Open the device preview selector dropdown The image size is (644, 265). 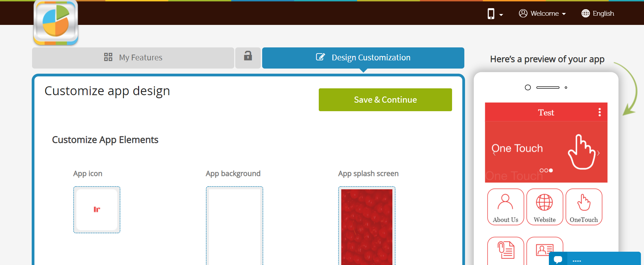(x=495, y=14)
